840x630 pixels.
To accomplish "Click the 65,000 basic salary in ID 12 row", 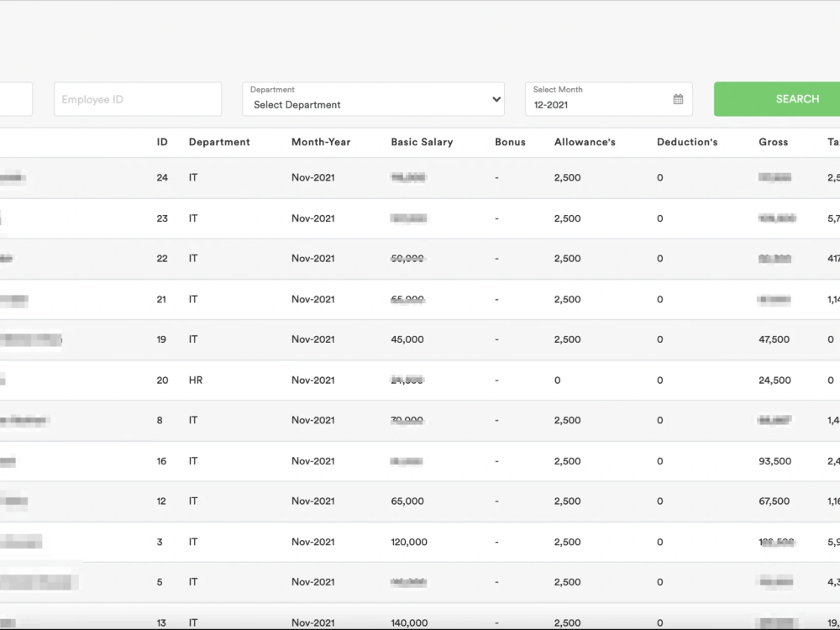I will [407, 501].
